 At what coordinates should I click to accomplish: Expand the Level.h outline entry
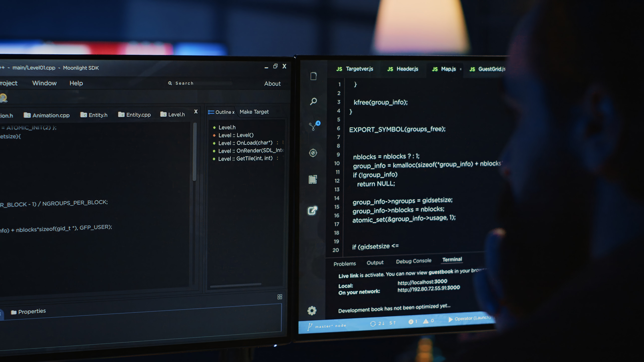pyautogui.click(x=227, y=127)
